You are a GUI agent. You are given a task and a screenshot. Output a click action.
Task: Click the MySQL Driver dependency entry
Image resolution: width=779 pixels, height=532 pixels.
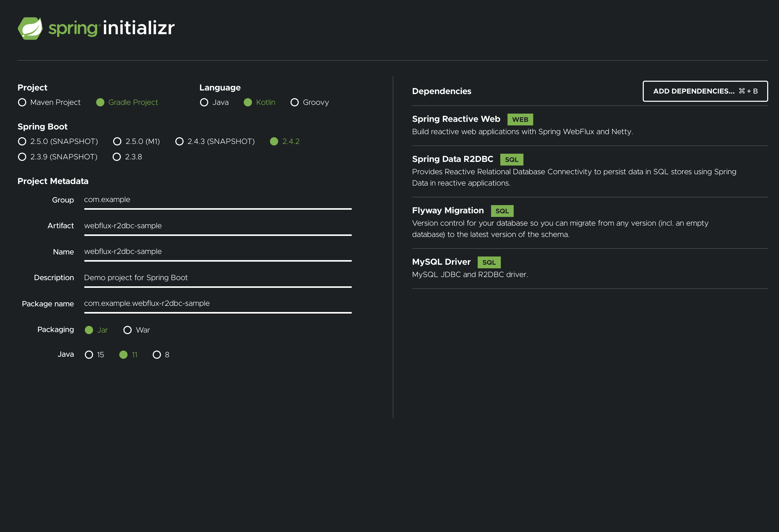pyautogui.click(x=441, y=262)
